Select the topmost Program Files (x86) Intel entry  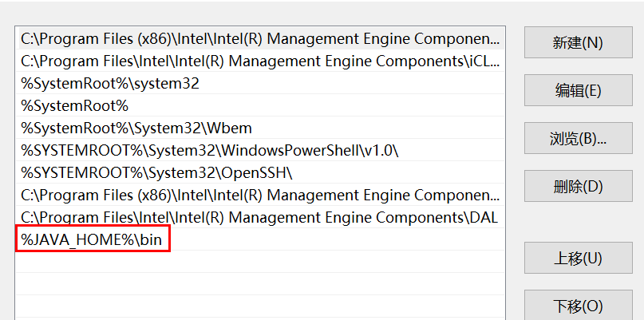[x=260, y=38]
